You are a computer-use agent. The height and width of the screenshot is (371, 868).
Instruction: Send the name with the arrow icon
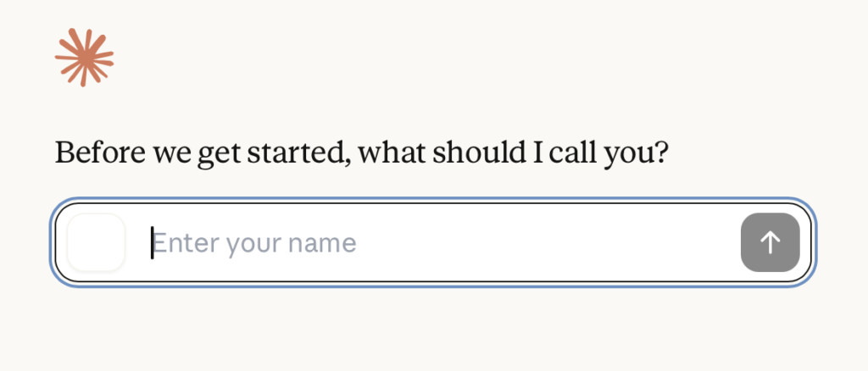click(x=770, y=243)
